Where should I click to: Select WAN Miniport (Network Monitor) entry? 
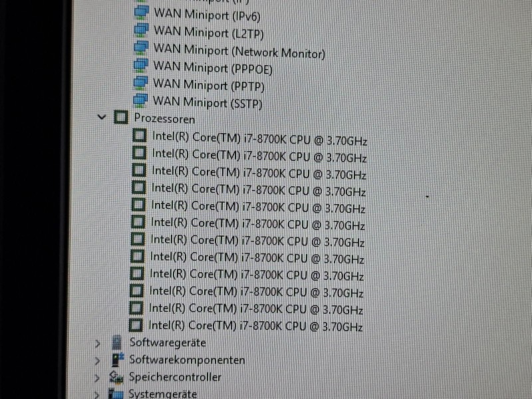pos(239,51)
